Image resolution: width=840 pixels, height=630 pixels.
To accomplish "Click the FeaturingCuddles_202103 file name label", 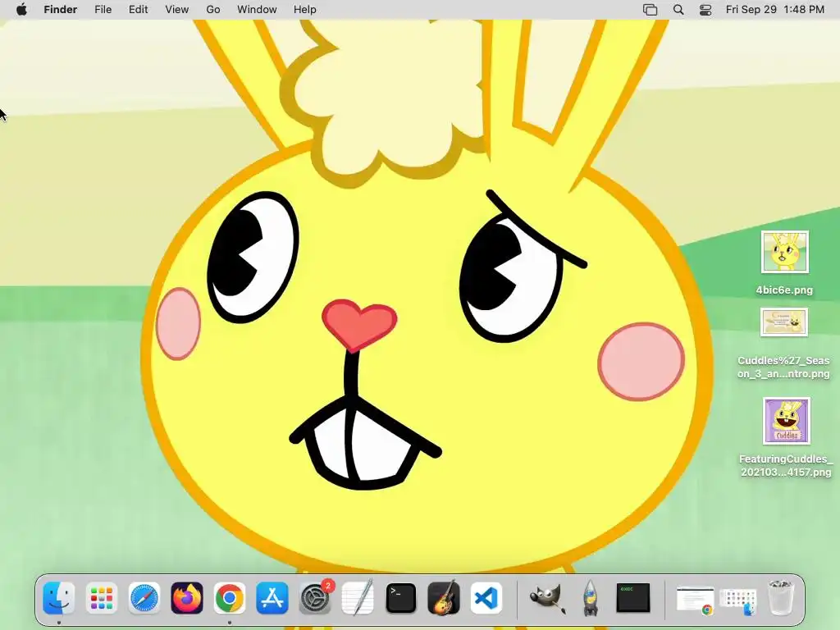I will (x=786, y=466).
